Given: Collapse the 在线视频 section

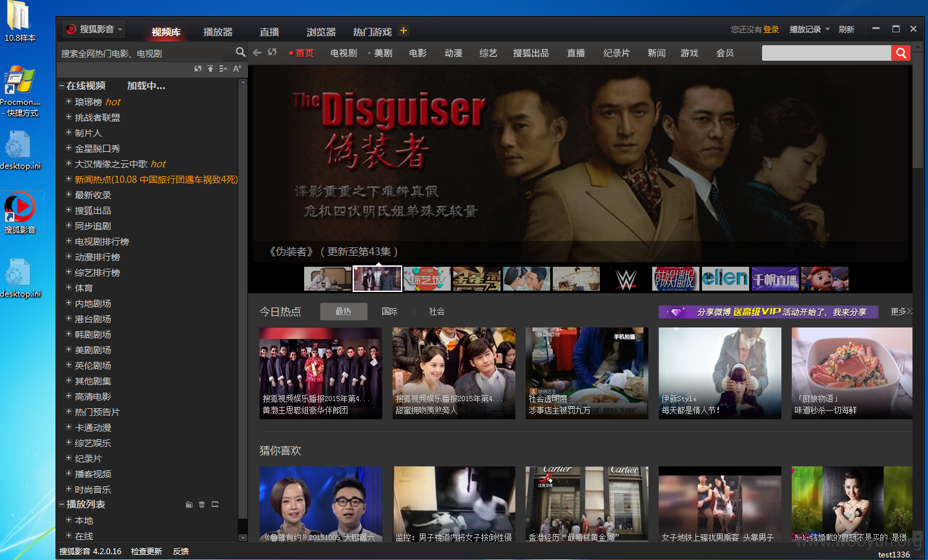Looking at the screenshot, I should [61, 86].
